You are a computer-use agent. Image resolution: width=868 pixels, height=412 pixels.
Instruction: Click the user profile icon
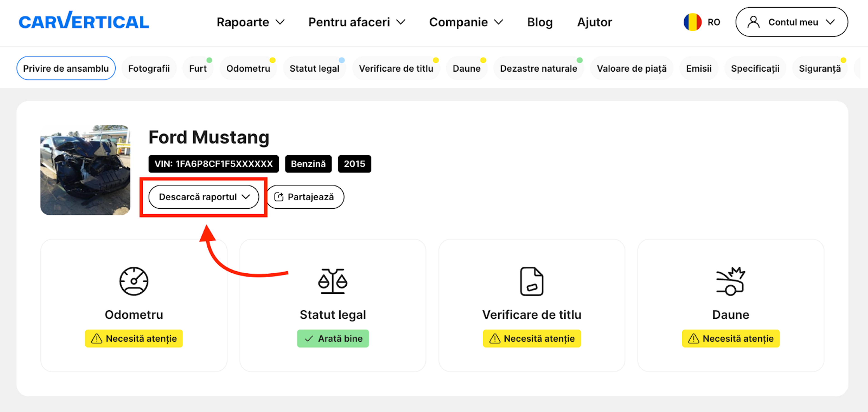pos(753,22)
